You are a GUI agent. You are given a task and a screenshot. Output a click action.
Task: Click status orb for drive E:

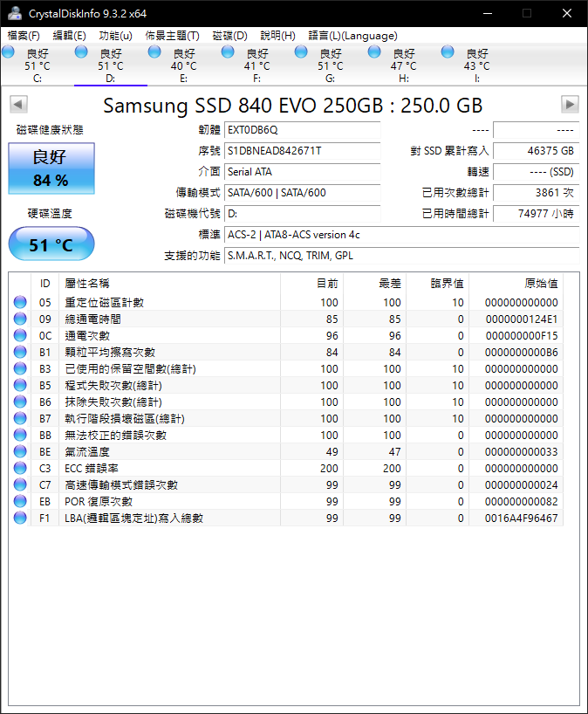[x=154, y=51]
